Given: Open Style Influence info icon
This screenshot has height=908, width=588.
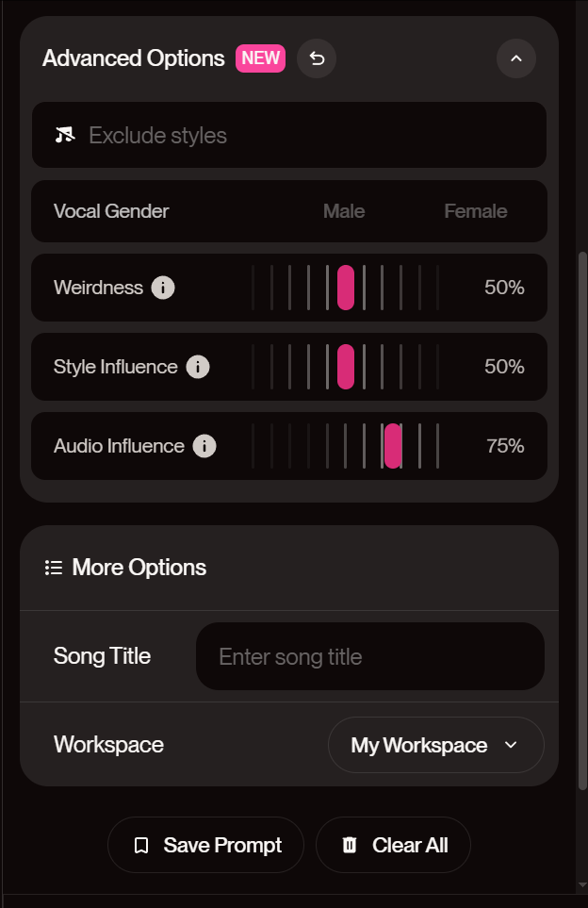Looking at the screenshot, I should 198,367.
